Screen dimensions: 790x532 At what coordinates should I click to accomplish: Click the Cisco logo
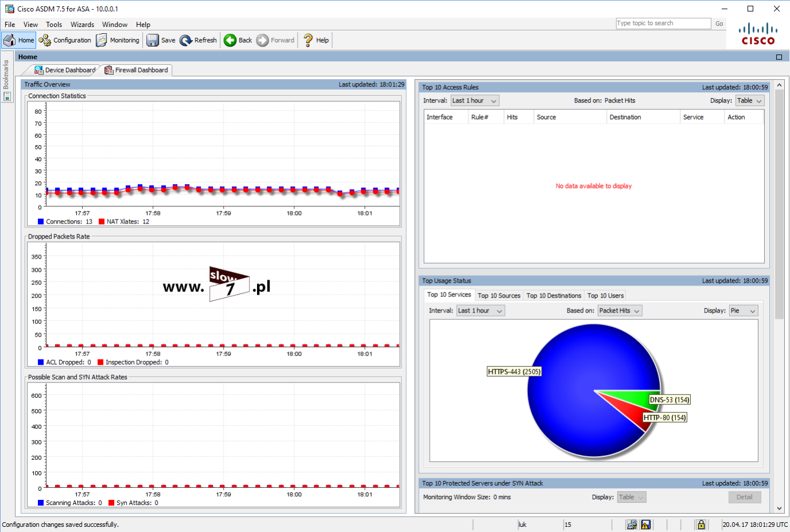pyautogui.click(x=758, y=34)
